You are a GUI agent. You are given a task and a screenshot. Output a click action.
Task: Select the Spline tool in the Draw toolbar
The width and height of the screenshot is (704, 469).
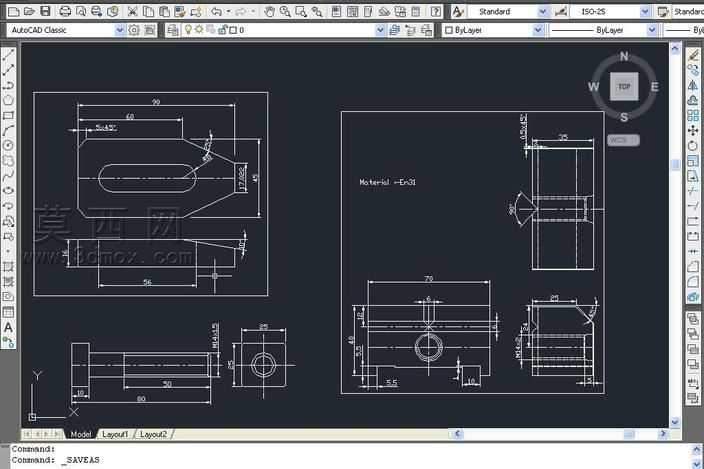(8, 175)
